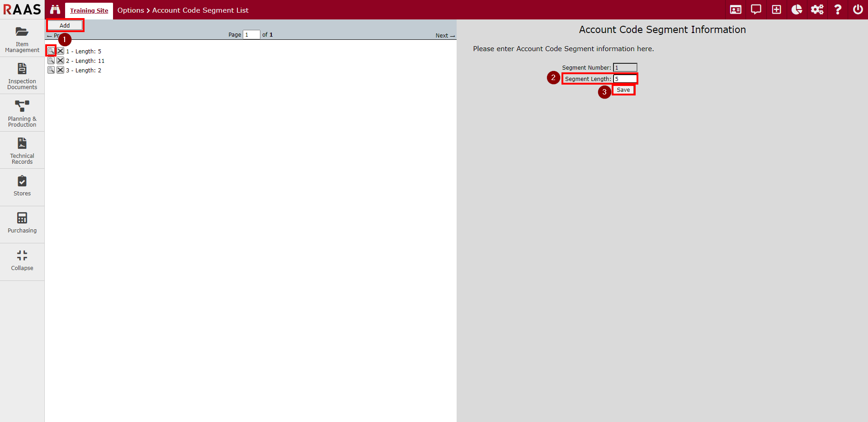Click the binoculars search icon beside RAAS
Viewport: 868px width, 422px height.
(x=55, y=9)
